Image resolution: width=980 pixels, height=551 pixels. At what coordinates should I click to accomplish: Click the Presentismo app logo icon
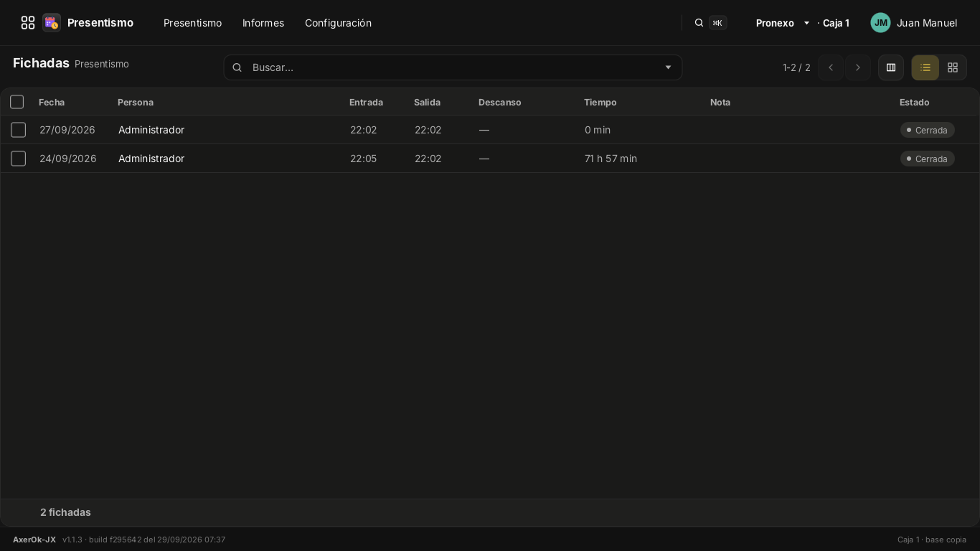pyautogui.click(x=51, y=23)
